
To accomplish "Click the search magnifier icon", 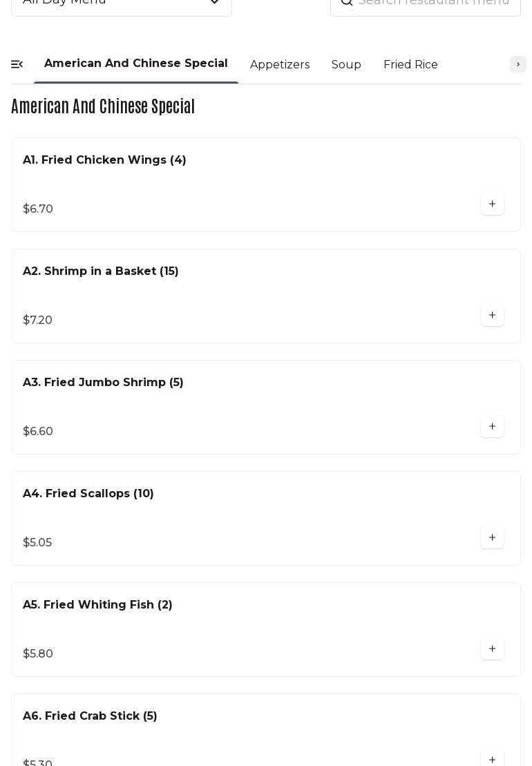I will (x=346, y=2).
